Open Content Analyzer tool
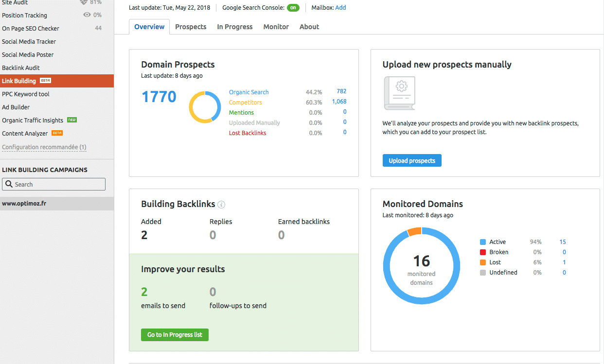 coord(25,133)
